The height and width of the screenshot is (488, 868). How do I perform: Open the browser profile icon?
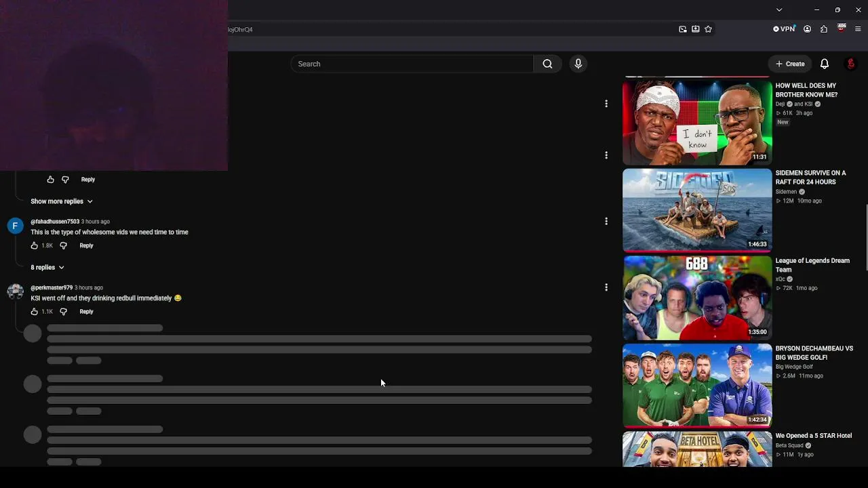(x=807, y=29)
